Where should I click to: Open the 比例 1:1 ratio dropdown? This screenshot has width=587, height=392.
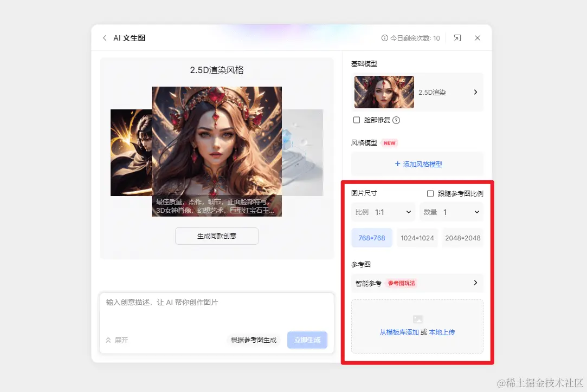point(383,212)
